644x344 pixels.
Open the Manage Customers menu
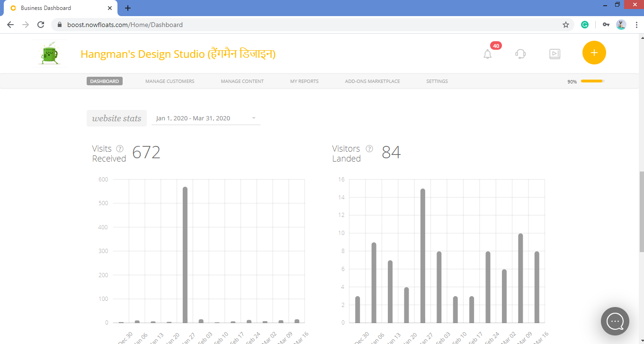pyautogui.click(x=170, y=81)
